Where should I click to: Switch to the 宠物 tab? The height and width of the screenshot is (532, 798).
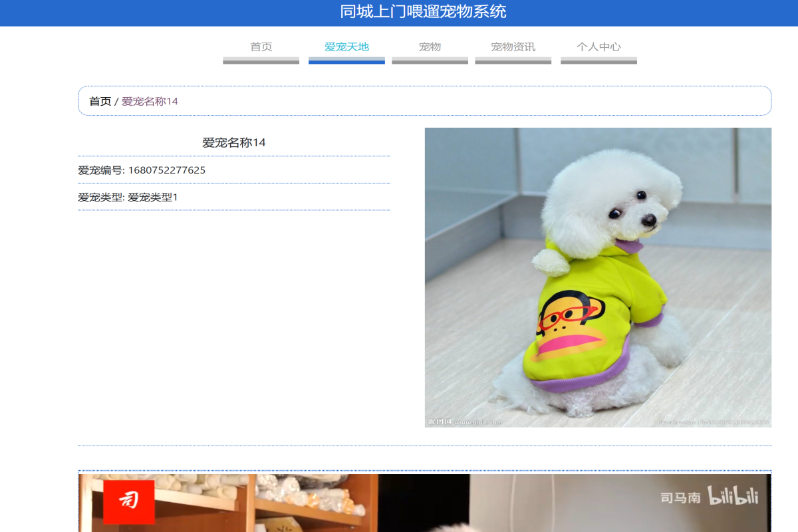[x=430, y=47]
